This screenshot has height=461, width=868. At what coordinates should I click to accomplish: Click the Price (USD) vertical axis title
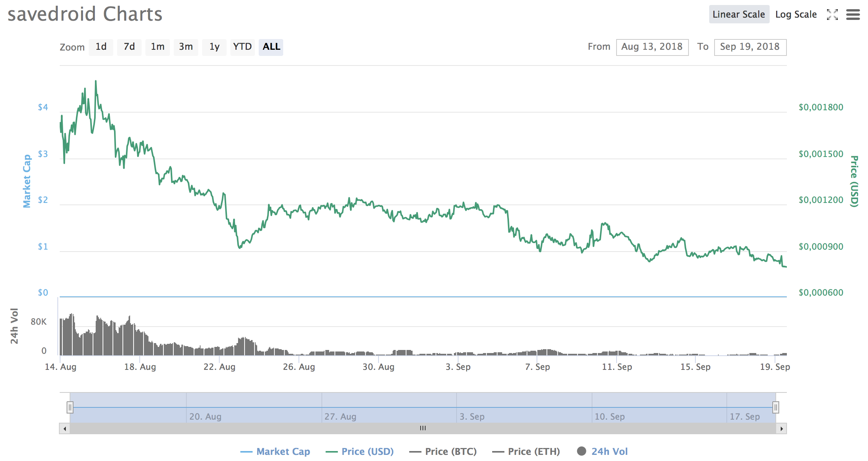pyautogui.click(x=854, y=181)
